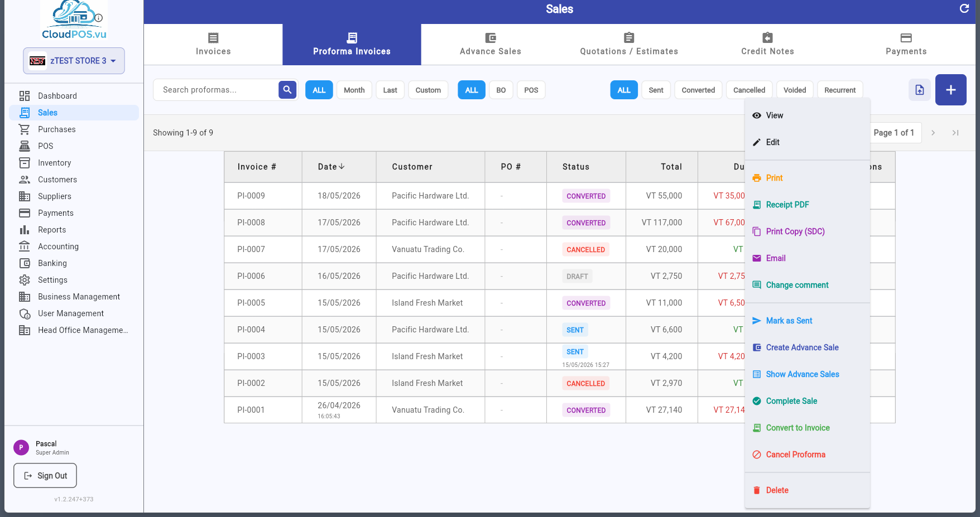Filter proformas by Sent status
Image resolution: width=980 pixels, height=517 pixels.
tap(656, 90)
